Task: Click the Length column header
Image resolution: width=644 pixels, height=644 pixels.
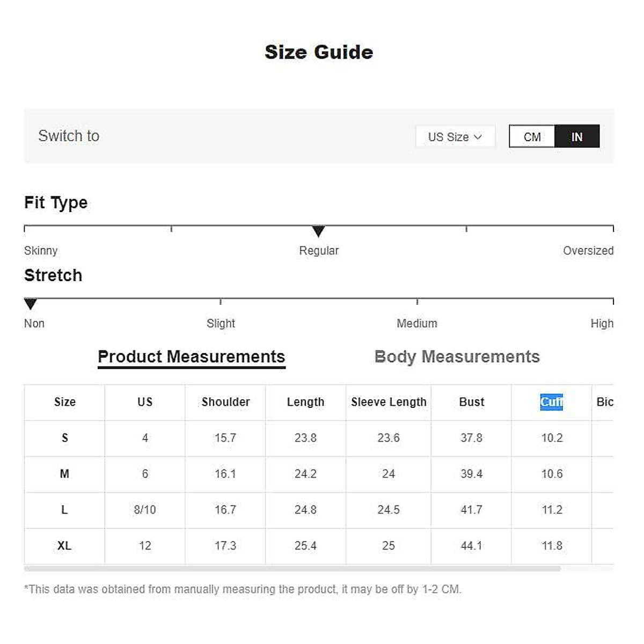Action: (x=305, y=402)
